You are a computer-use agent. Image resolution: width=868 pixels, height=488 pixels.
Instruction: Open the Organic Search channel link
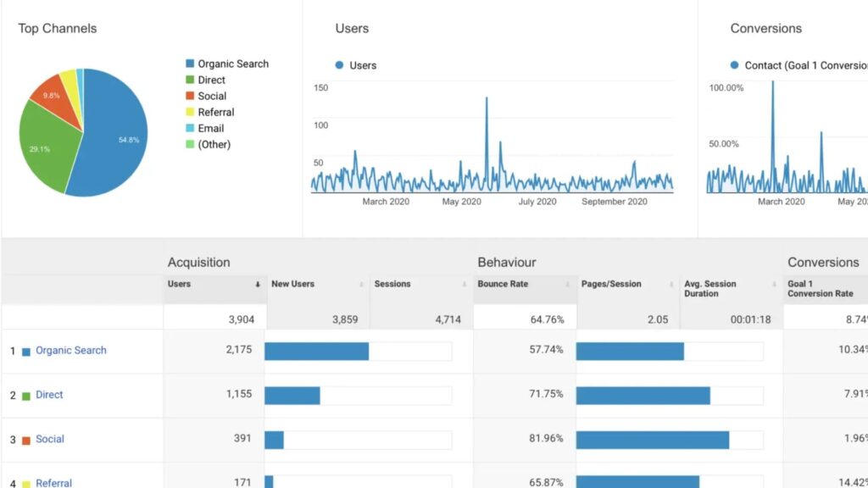70,350
